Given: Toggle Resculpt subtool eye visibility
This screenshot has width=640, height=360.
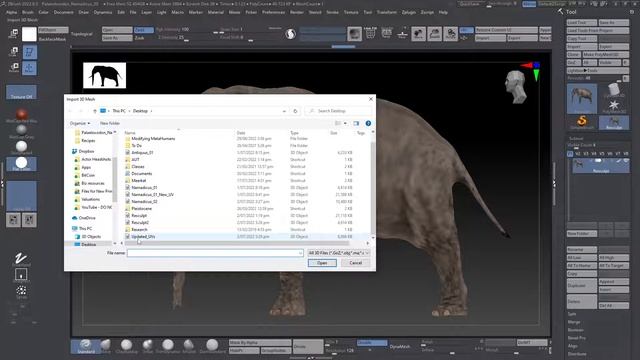Looking at the screenshot, I should [x=626, y=161].
